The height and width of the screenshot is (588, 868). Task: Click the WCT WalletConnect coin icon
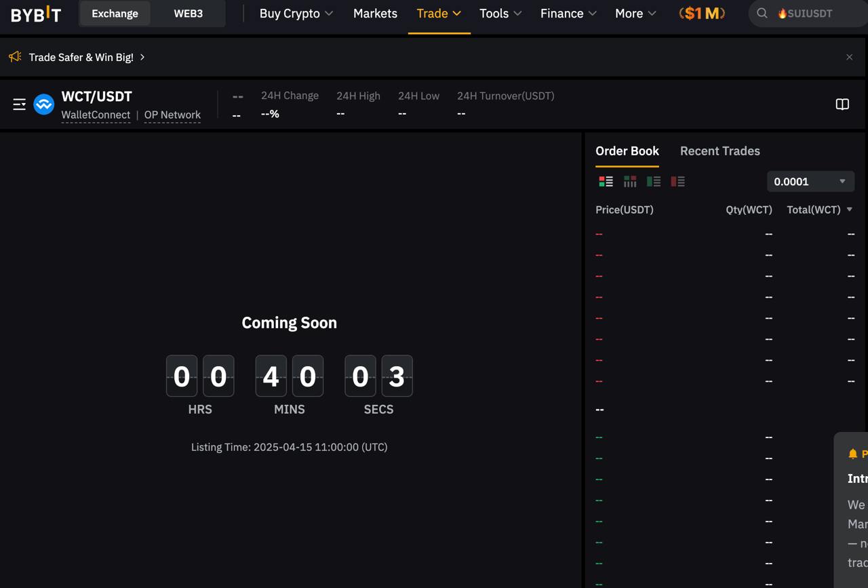coord(44,104)
